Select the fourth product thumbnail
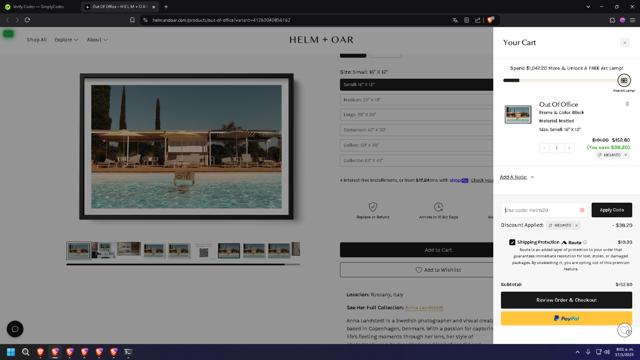This screenshot has width=640, height=360. pyautogui.click(x=154, y=250)
